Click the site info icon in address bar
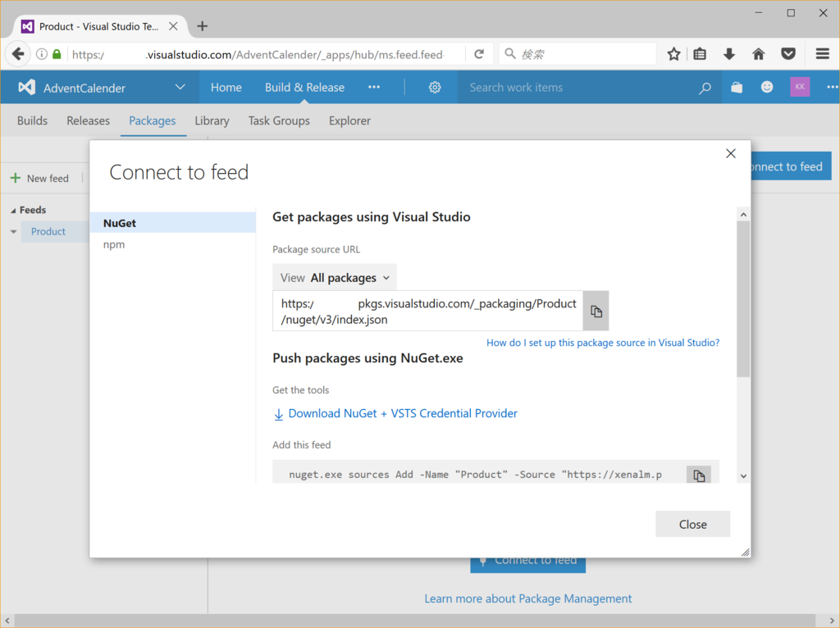Image resolution: width=840 pixels, height=628 pixels. 41,54
